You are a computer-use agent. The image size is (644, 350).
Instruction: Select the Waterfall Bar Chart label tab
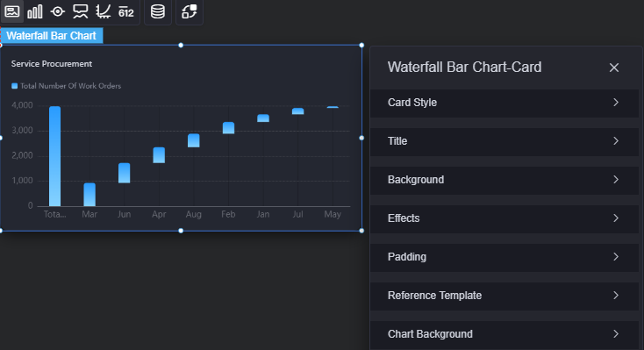click(x=52, y=36)
